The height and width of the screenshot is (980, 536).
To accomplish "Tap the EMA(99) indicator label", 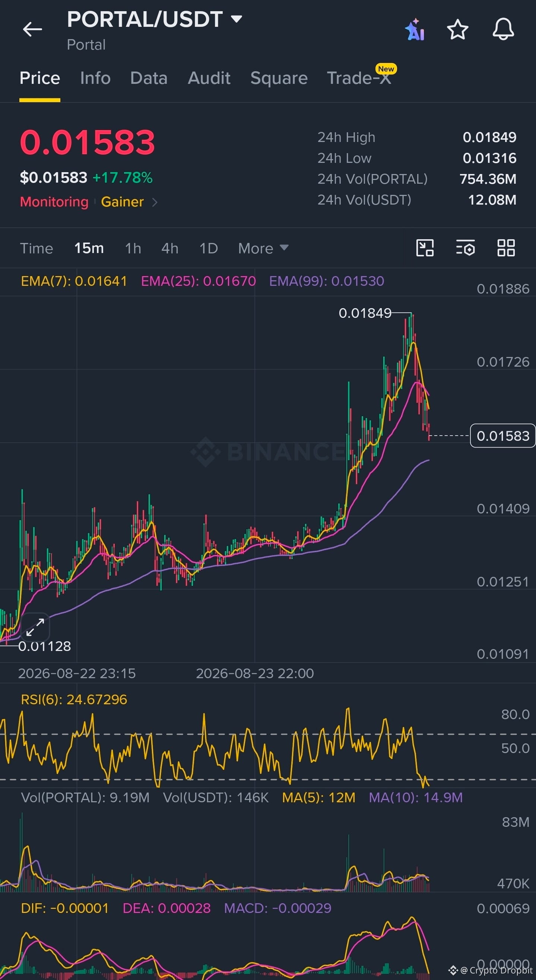I will click(x=326, y=281).
